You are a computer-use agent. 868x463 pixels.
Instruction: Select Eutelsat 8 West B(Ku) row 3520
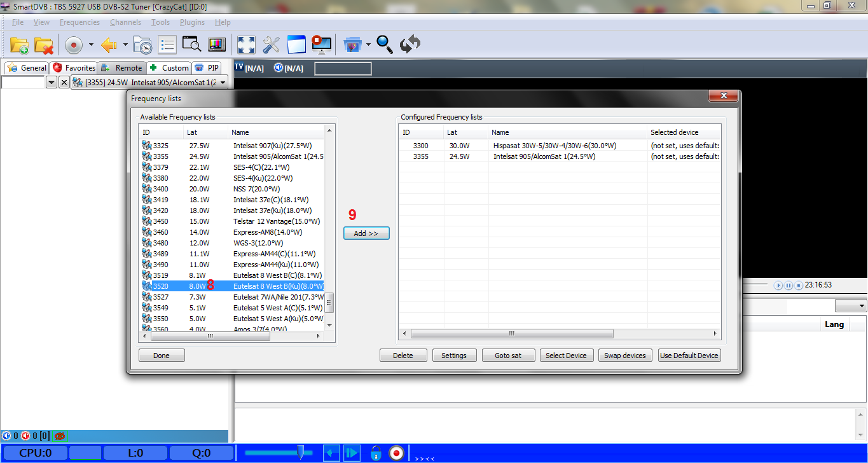tap(231, 286)
